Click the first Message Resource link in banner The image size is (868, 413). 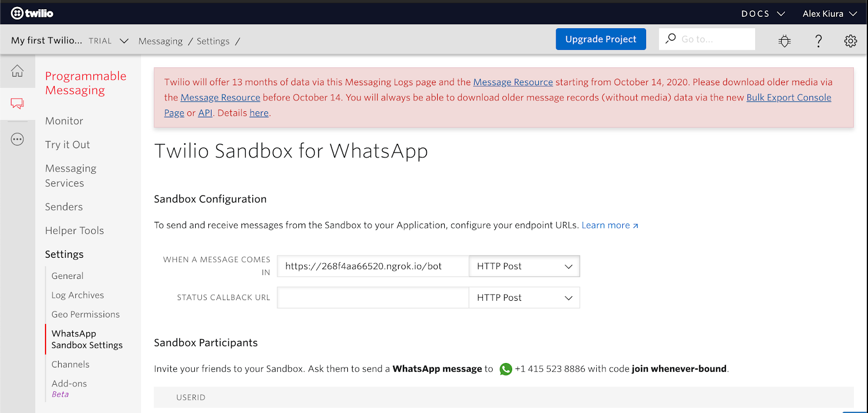point(513,82)
